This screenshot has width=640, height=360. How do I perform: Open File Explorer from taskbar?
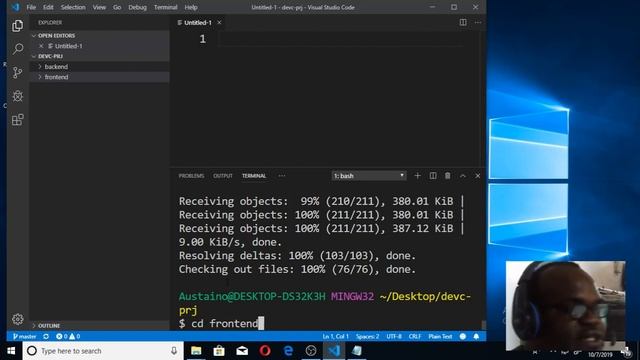point(196,351)
